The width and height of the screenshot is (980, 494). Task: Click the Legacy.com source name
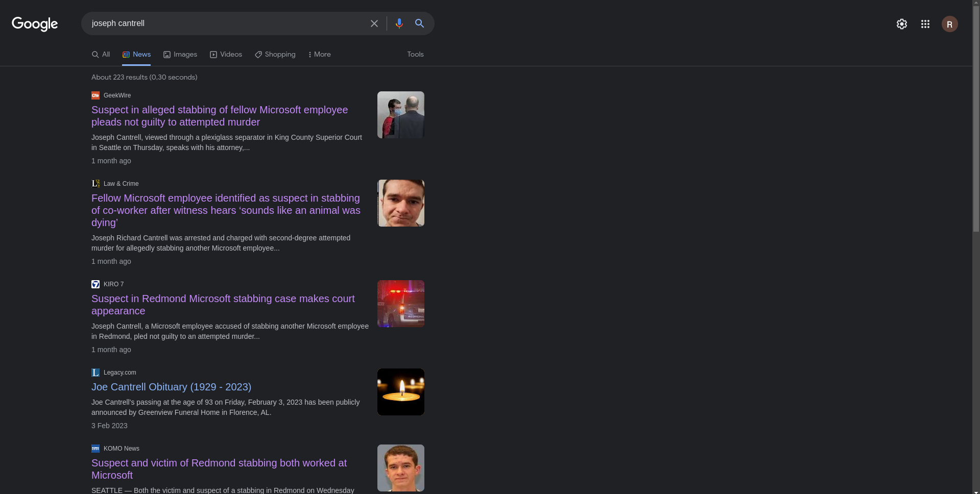tap(119, 373)
